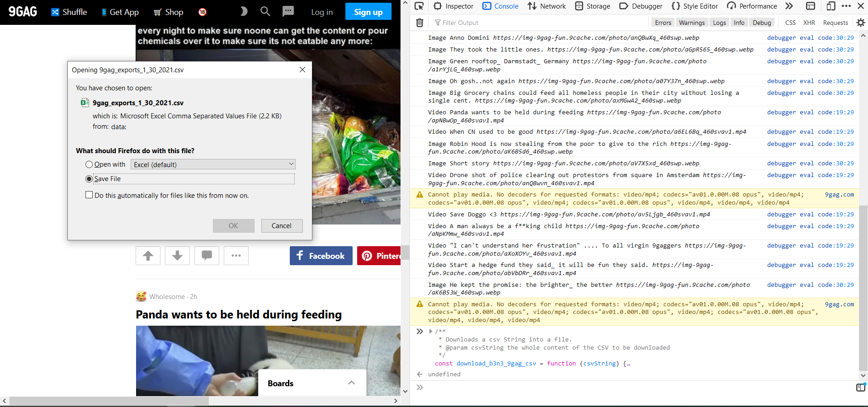
Task: Open console settings gear icon
Action: 861,23
